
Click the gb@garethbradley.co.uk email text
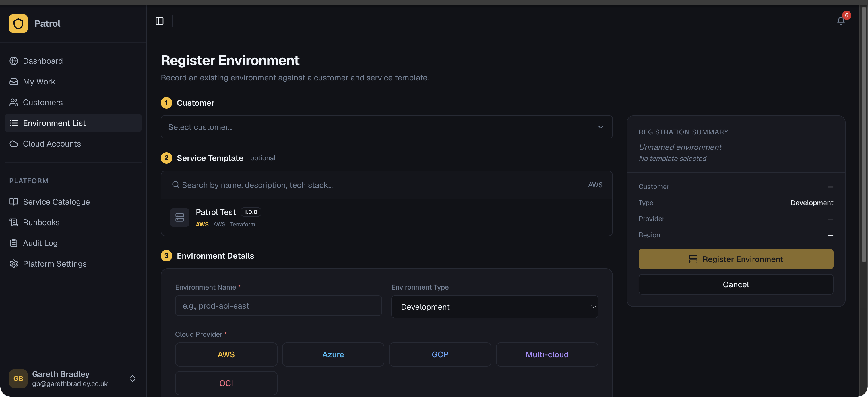tap(70, 384)
